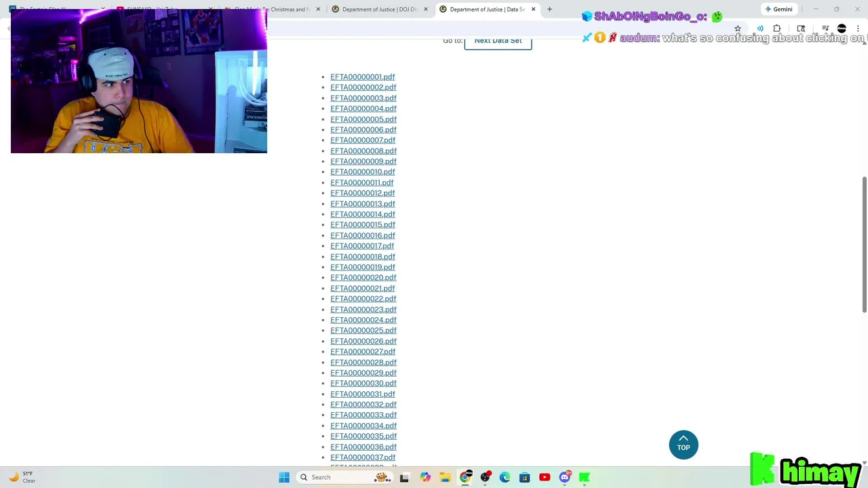Open the Chrome three-dot menu
The height and width of the screenshot is (488, 868).
858,28
